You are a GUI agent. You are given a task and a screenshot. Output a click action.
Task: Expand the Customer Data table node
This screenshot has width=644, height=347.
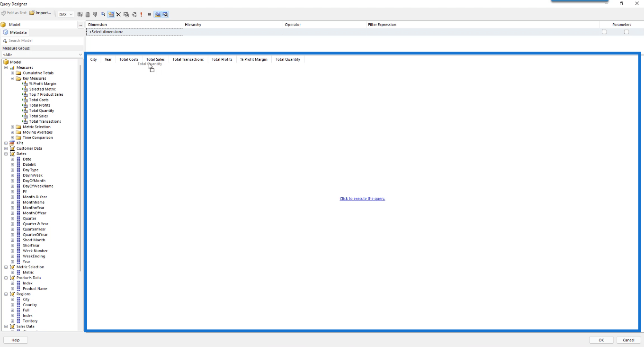(6, 148)
